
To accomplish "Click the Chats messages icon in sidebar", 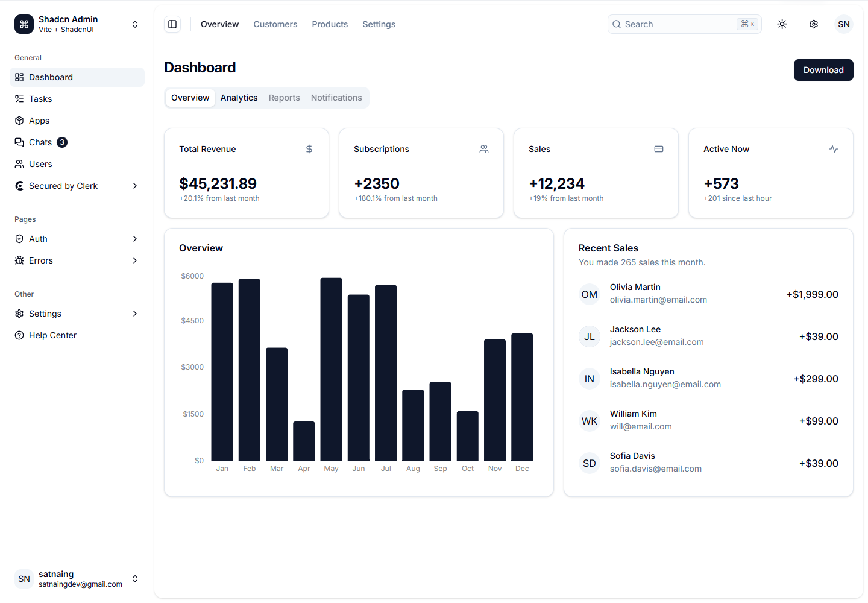I will [x=19, y=142].
